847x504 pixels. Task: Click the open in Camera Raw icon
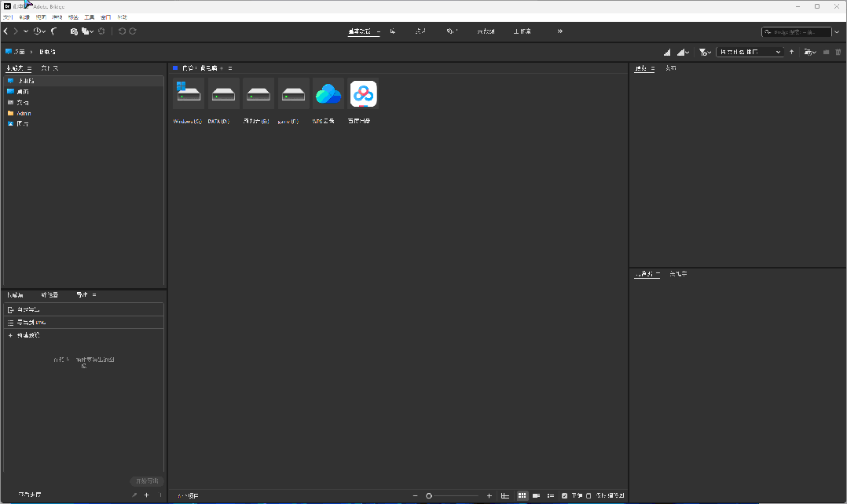tap(101, 31)
